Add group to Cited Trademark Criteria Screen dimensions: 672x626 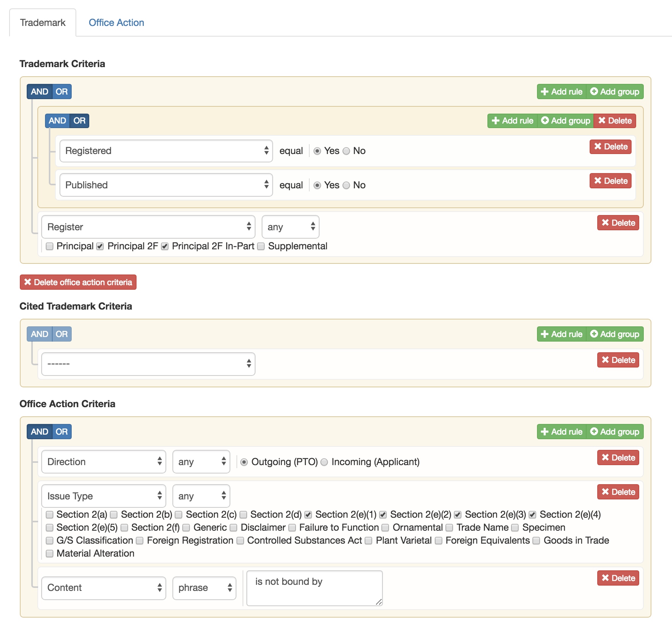pyautogui.click(x=615, y=334)
